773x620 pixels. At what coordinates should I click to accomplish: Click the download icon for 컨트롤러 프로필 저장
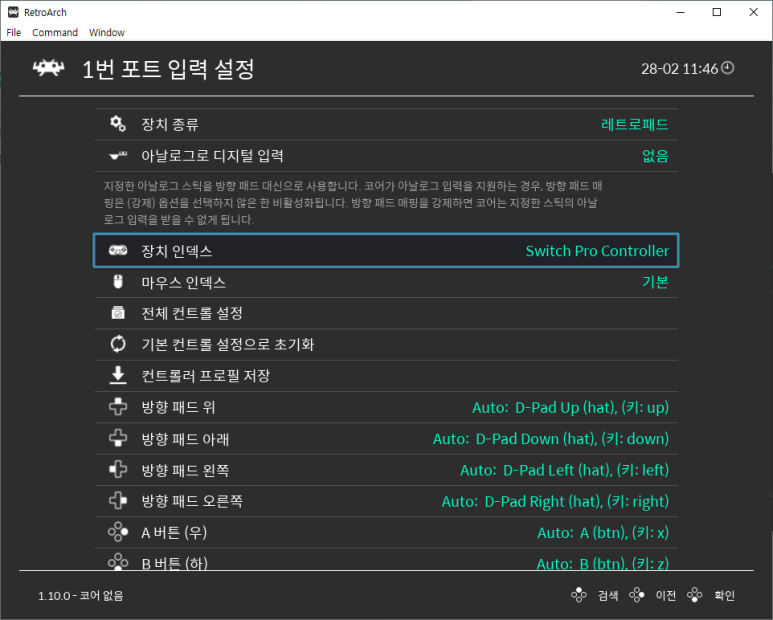point(118,375)
